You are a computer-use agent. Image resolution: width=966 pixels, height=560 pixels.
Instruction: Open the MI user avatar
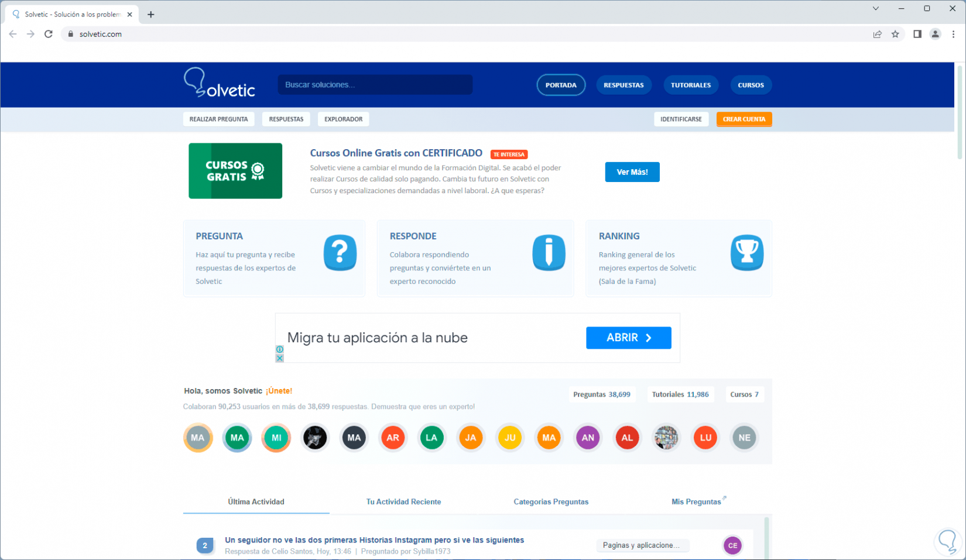click(x=276, y=438)
